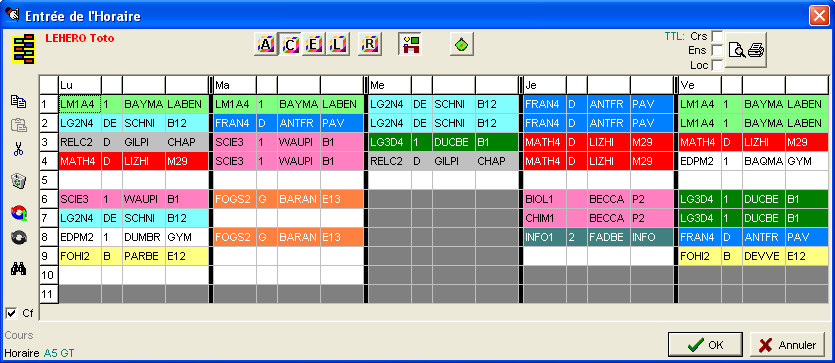Select row header number 11
This screenshot has height=363, width=835.
[x=49, y=294]
